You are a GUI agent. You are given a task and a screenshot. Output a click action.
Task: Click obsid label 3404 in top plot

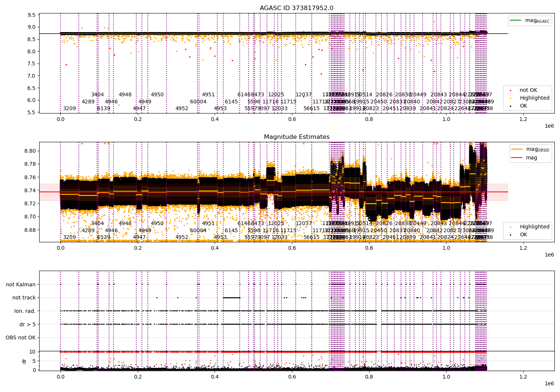pyautogui.click(x=97, y=95)
